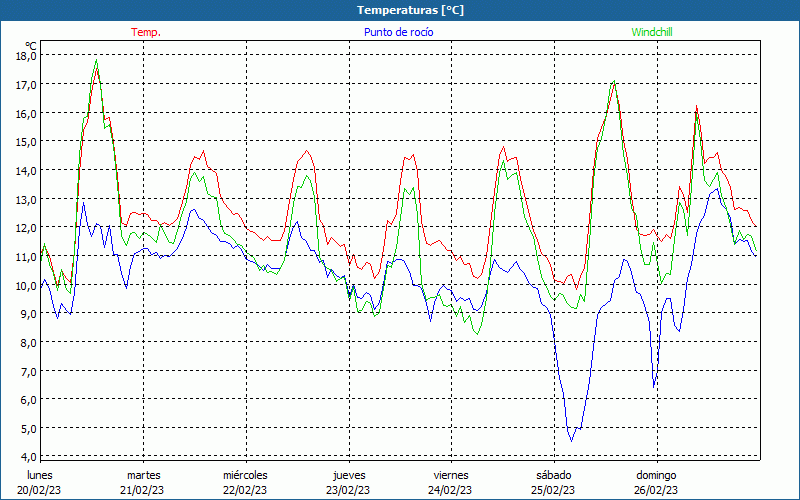Click the 'lunes' day label

[x=40, y=475]
